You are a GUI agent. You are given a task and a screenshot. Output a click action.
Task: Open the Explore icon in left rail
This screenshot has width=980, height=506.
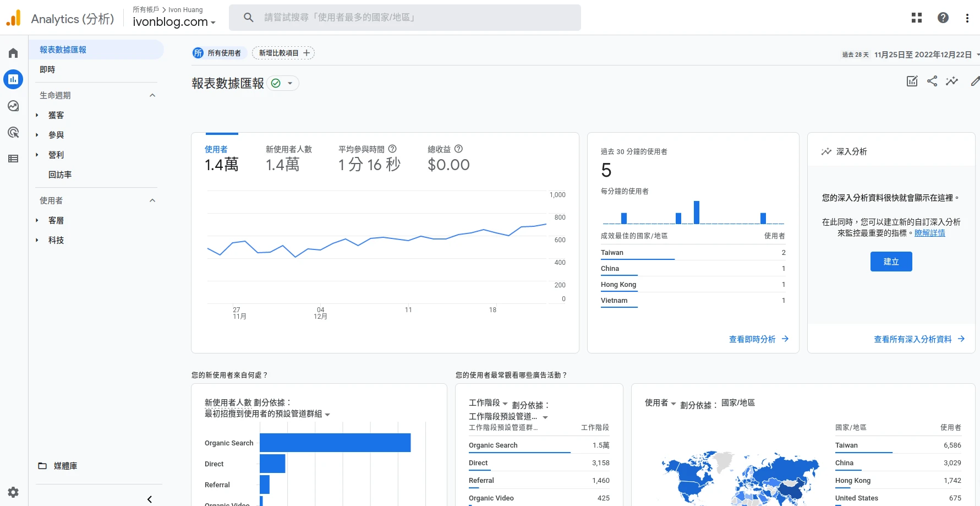13,106
